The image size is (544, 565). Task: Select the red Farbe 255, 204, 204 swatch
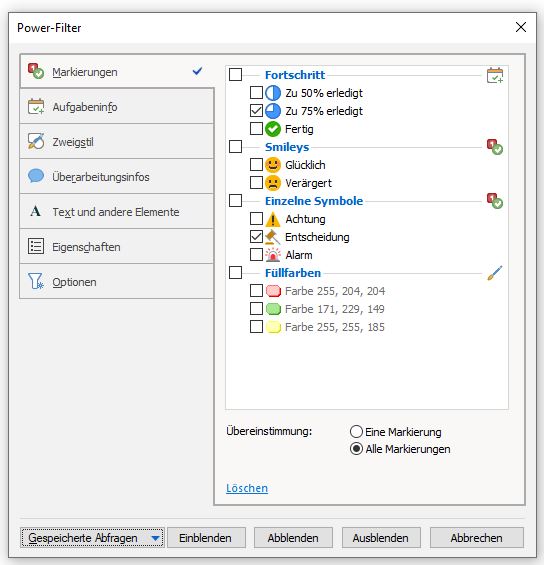click(x=273, y=291)
